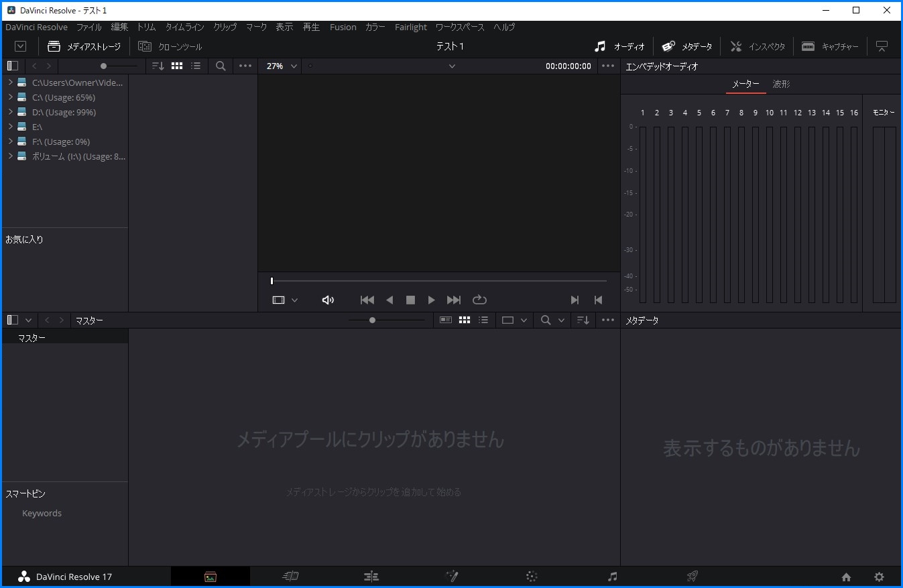903x588 pixels.
Task: Switch to the 波形 tab
Action: (x=781, y=84)
